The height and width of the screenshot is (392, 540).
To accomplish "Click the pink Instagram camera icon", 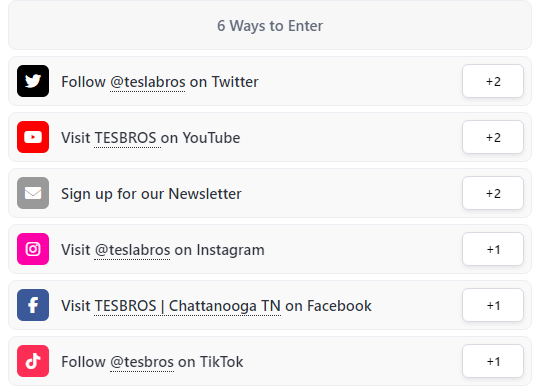I will pyautogui.click(x=33, y=249).
